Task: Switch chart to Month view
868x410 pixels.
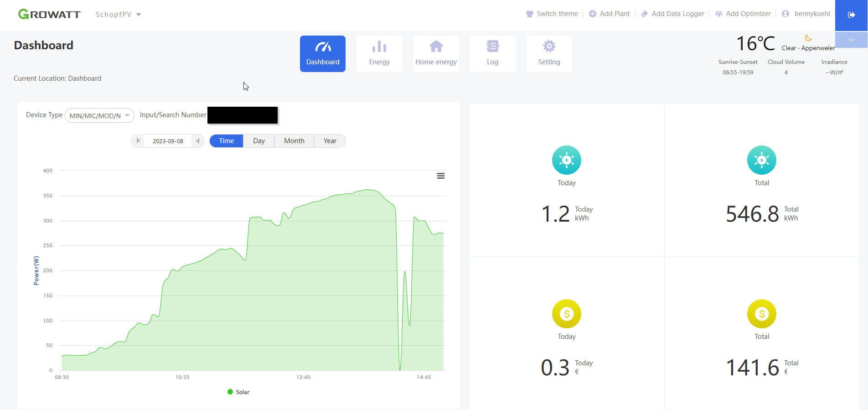Action: (x=294, y=141)
